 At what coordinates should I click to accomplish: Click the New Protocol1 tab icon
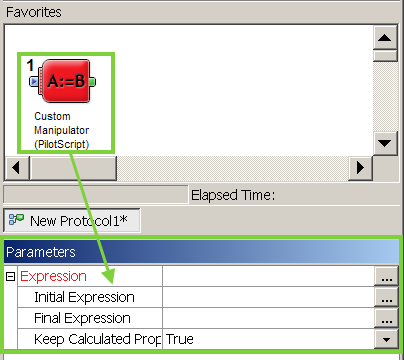point(16,220)
